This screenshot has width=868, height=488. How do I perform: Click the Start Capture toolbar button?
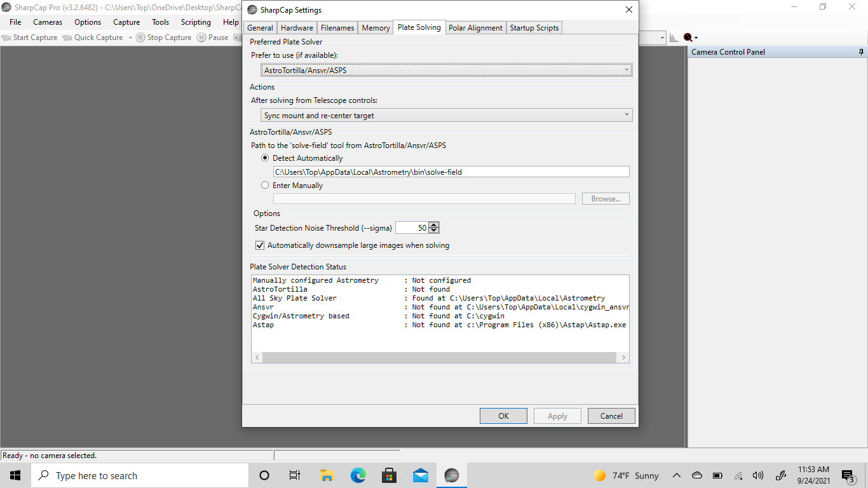[x=30, y=37]
